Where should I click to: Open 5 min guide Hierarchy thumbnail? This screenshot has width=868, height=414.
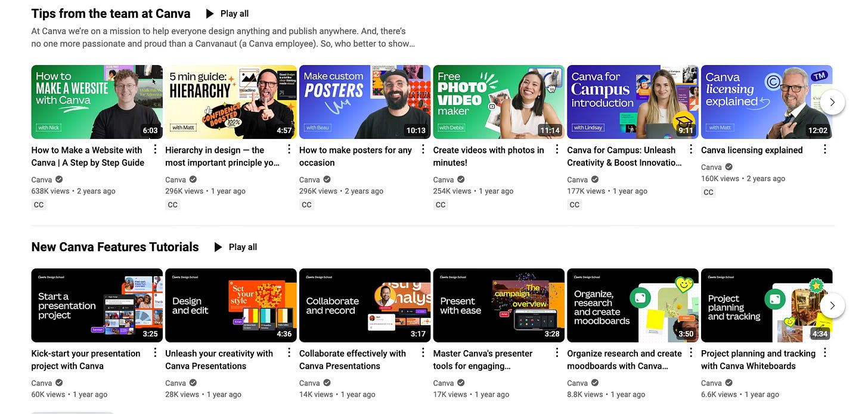(231, 102)
